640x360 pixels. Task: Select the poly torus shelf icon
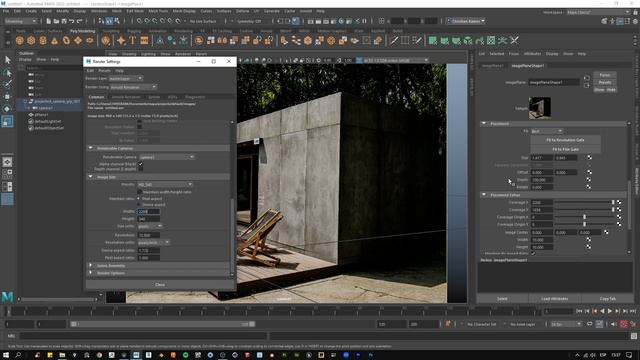pyautogui.click(x=66, y=40)
